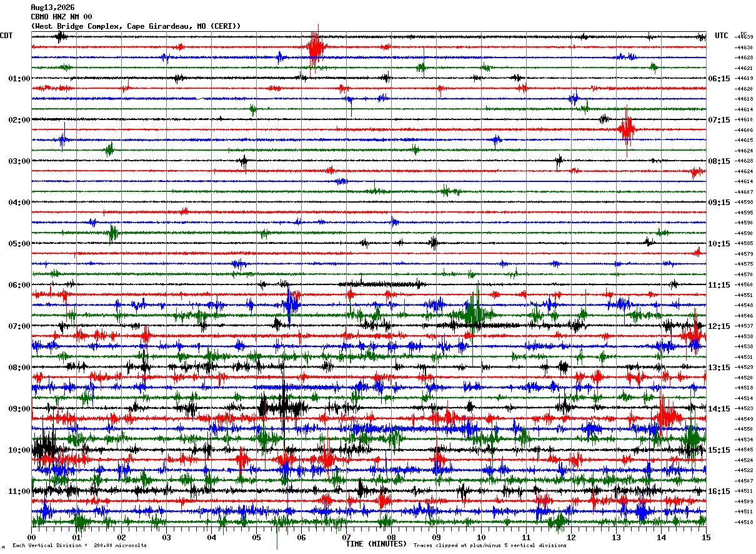Click the 07 minute tick on the axis
Image resolution: width=756 pixels, height=554 pixels.
346,537
